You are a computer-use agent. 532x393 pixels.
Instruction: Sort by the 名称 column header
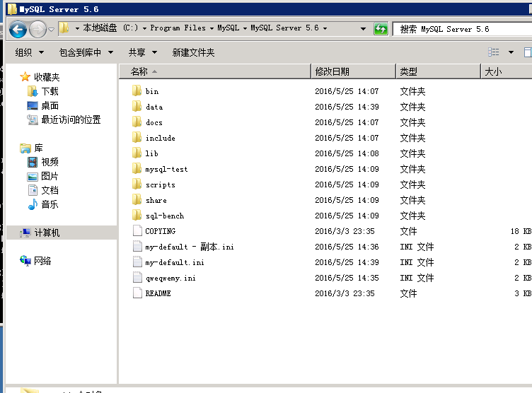[215, 71]
